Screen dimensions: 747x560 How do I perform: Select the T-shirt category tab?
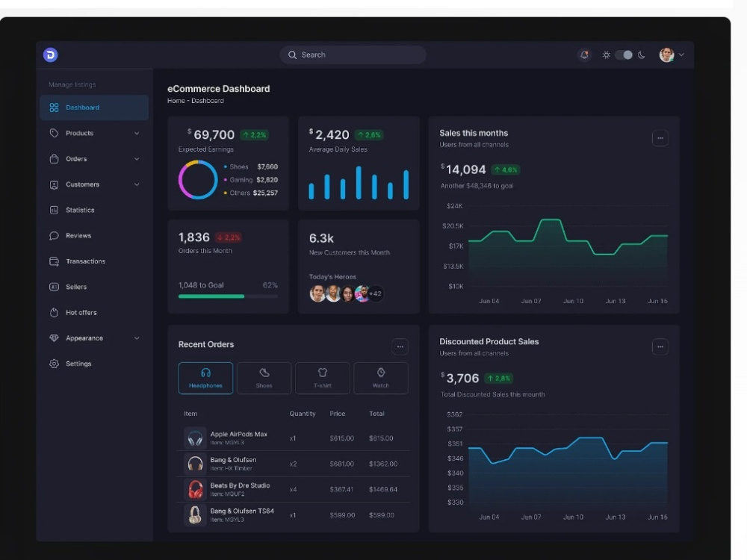coord(323,378)
